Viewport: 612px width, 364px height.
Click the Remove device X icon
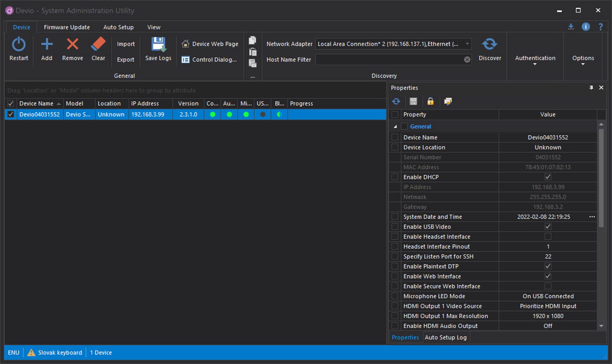(x=72, y=44)
